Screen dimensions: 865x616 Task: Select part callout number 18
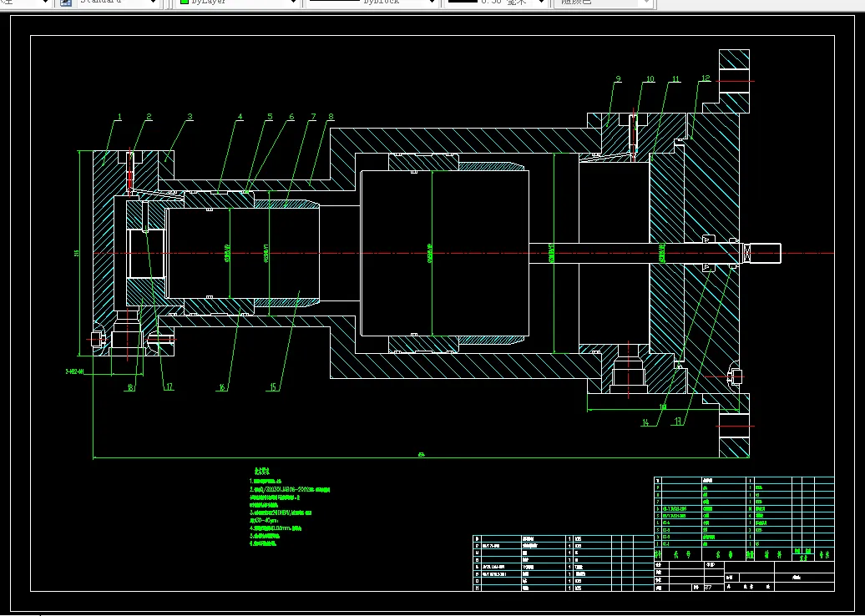click(130, 387)
